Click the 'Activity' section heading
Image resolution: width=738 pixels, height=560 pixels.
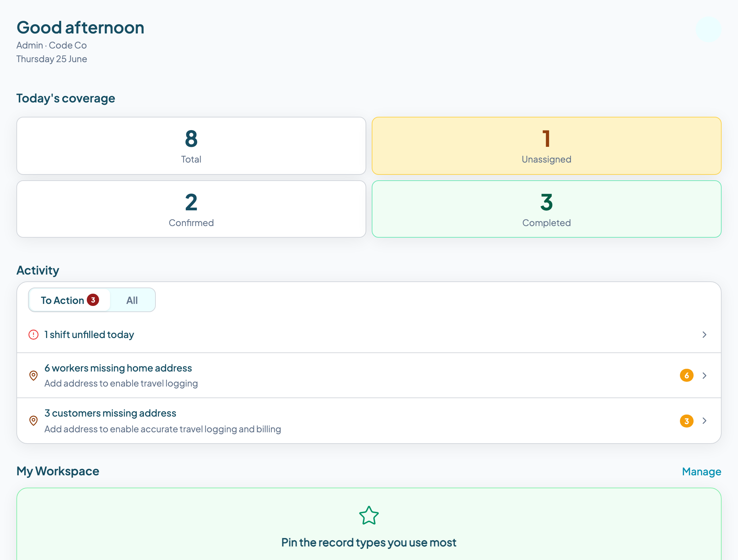pyautogui.click(x=38, y=270)
